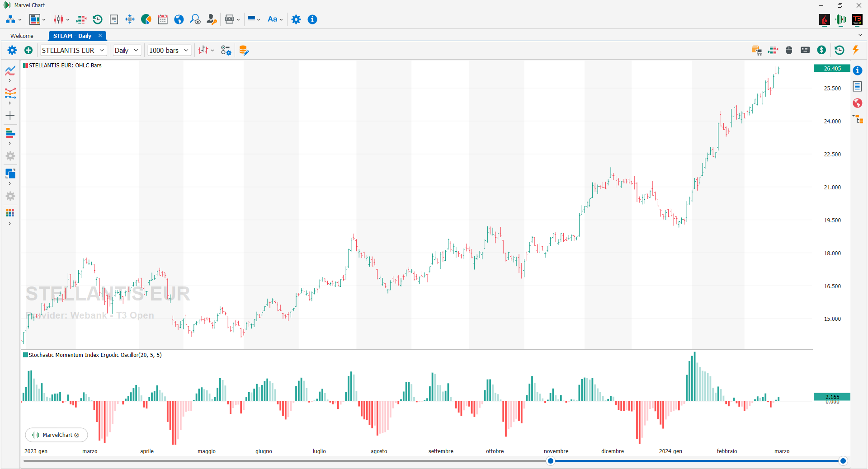Click the lower gray gear in left sidebar

pyautogui.click(x=10, y=196)
